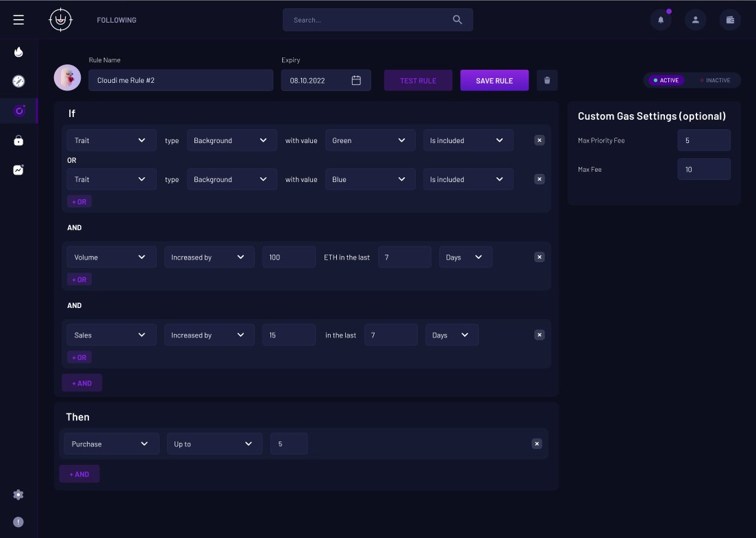Image resolution: width=756 pixels, height=538 pixels.
Task: Add an OR condition under the Volume row
Action: pyautogui.click(x=79, y=279)
